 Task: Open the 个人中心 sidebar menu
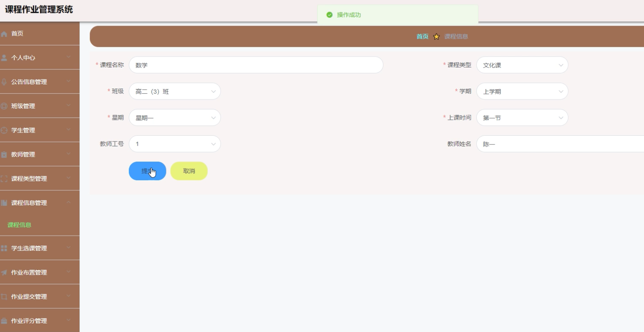click(40, 58)
